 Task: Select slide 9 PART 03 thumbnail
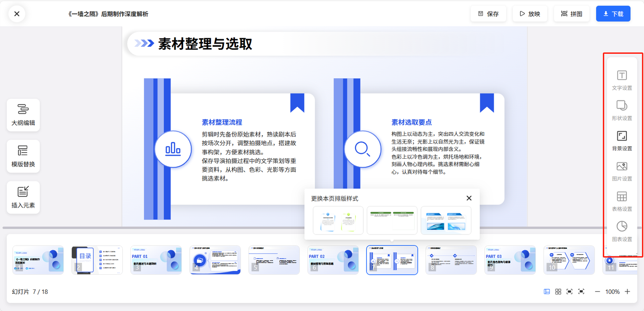click(x=510, y=260)
